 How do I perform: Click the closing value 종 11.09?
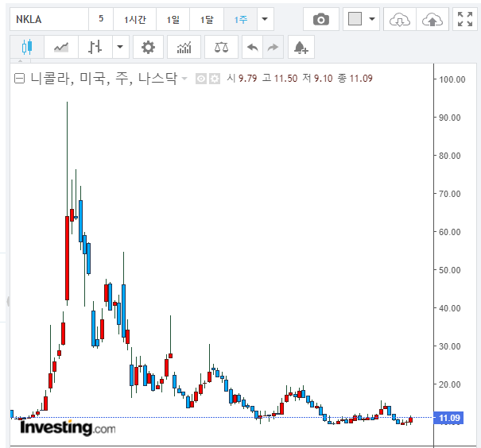tap(355, 79)
